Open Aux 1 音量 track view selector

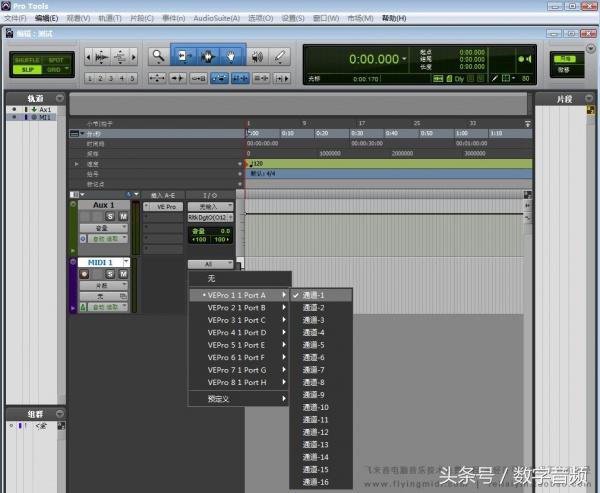pos(104,228)
